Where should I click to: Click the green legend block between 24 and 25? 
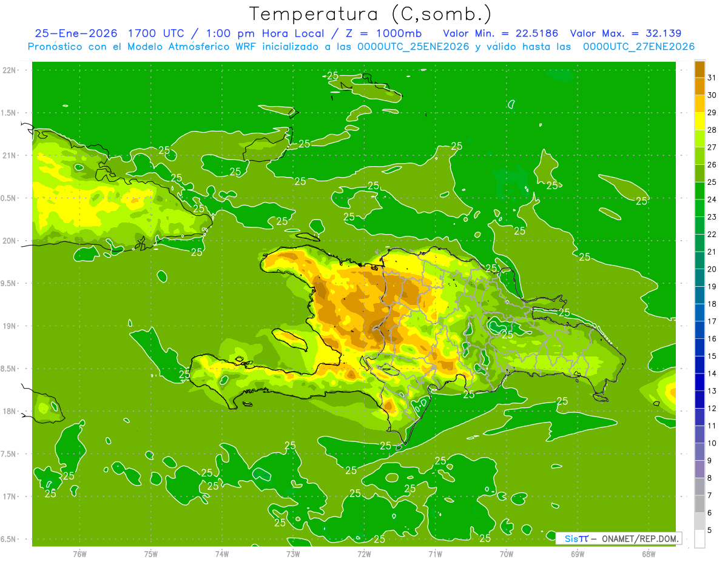click(x=699, y=190)
